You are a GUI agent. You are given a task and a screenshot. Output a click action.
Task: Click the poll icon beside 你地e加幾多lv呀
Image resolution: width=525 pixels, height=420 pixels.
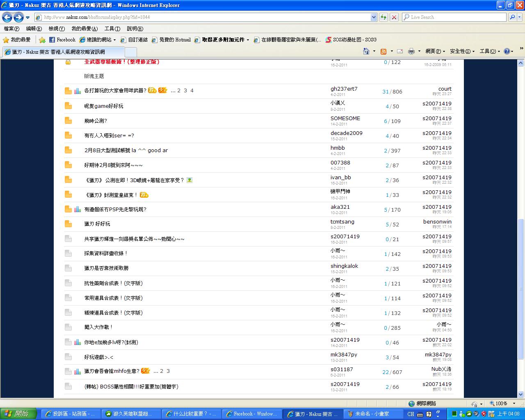coord(78,342)
